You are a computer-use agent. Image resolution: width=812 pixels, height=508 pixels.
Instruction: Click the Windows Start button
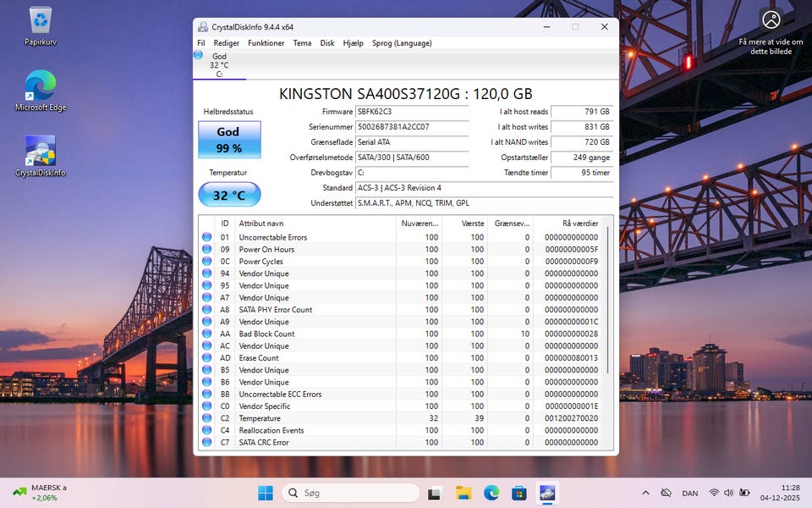click(266, 493)
